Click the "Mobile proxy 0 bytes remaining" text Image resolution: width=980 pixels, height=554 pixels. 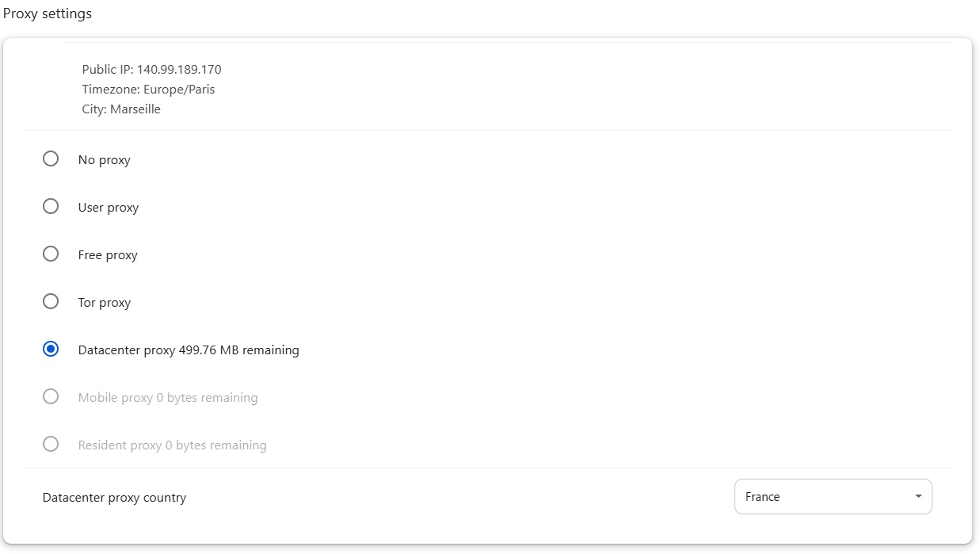pyautogui.click(x=168, y=398)
